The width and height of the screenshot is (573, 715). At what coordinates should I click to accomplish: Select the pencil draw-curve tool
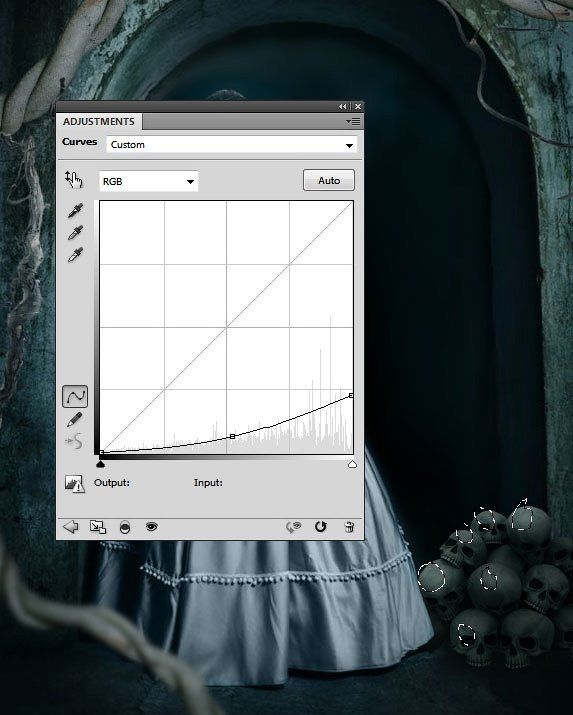click(74, 420)
